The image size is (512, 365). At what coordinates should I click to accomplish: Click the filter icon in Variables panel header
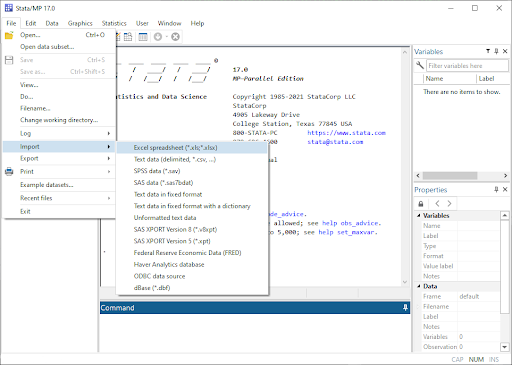point(488,51)
